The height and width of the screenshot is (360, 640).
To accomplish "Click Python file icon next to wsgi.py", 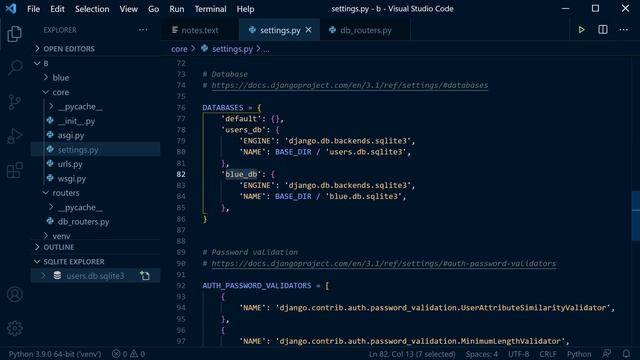I will coord(50,178).
